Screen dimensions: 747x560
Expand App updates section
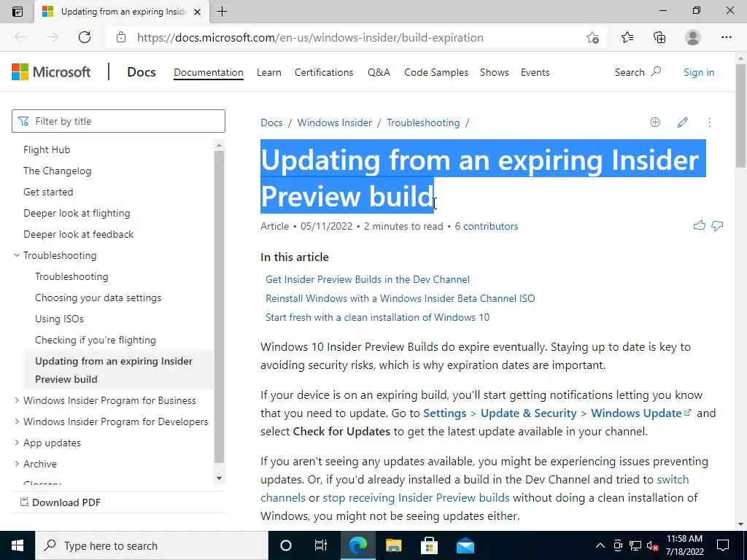click(x=17, y=443)
